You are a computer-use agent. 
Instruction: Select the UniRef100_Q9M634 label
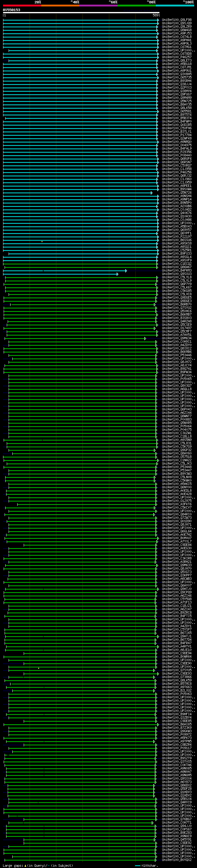click(176, 338)
